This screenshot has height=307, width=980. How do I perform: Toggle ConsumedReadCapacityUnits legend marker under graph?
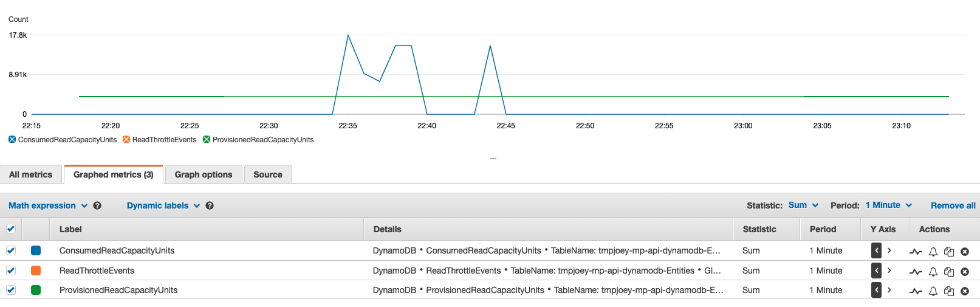click(x=12, y=139)
